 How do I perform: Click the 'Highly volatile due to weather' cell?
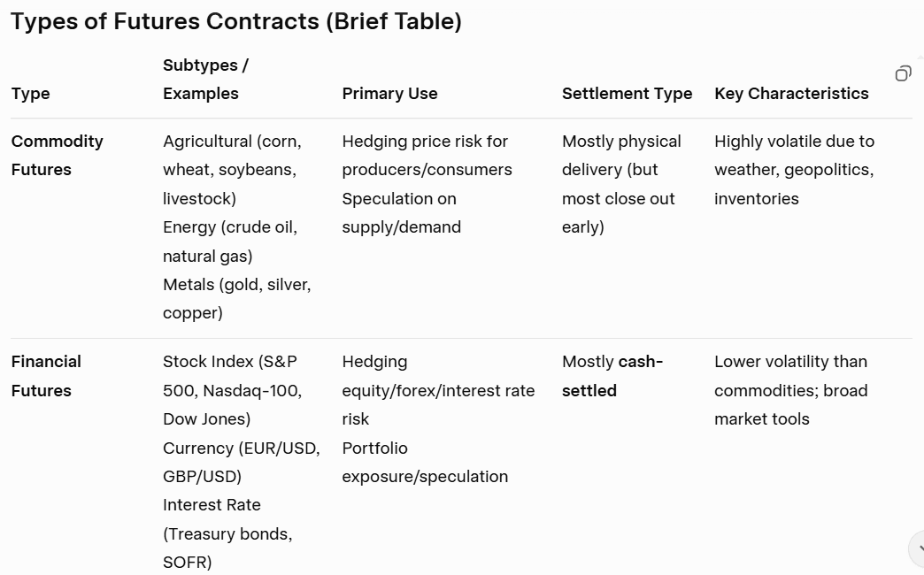tap(794, 170)
